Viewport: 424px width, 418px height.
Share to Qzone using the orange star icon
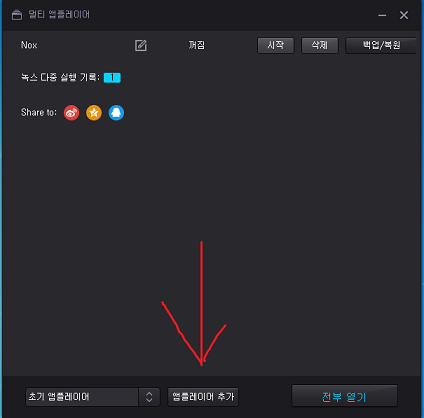(x=94, y=113)
